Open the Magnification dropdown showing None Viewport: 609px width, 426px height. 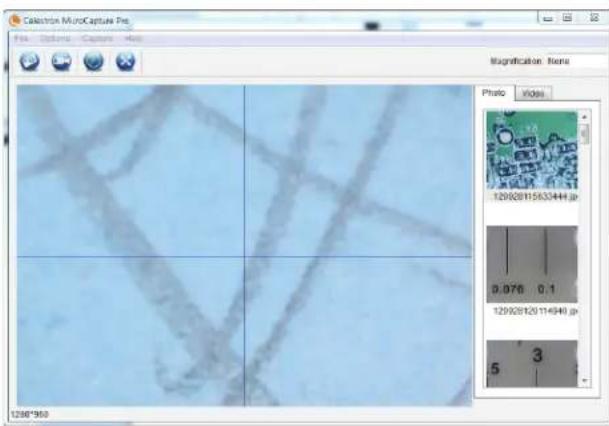(577, 61)
